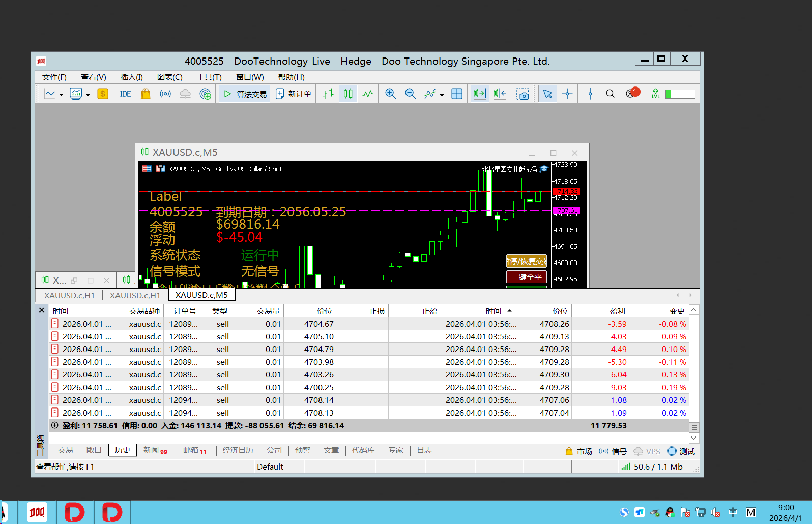Switch to second XAUUSD.c,H1 chart tab

tap(135, 295)
